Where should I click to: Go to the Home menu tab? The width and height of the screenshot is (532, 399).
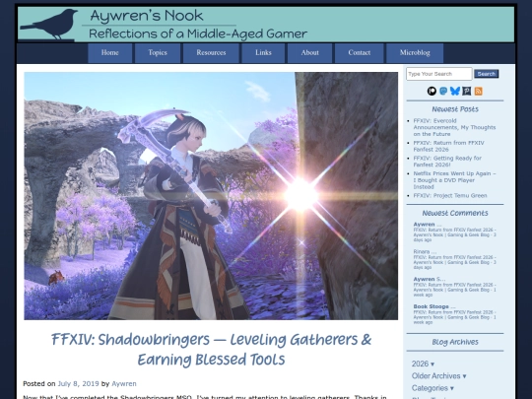pyautogui.click(x=110, y=53)
